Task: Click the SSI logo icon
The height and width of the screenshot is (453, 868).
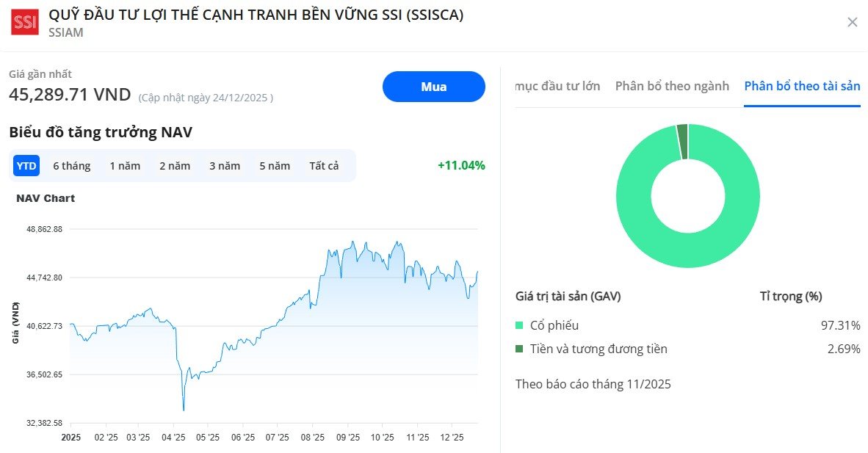Action: [23, 21]
